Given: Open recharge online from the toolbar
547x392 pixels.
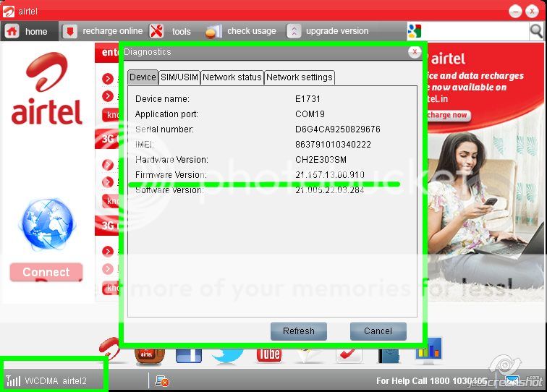Looking at the screenshot, I should click(103, 31).
